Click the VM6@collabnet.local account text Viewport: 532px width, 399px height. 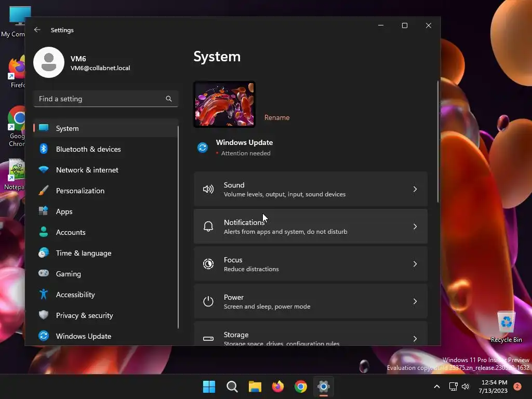click(x=100, y=68)
